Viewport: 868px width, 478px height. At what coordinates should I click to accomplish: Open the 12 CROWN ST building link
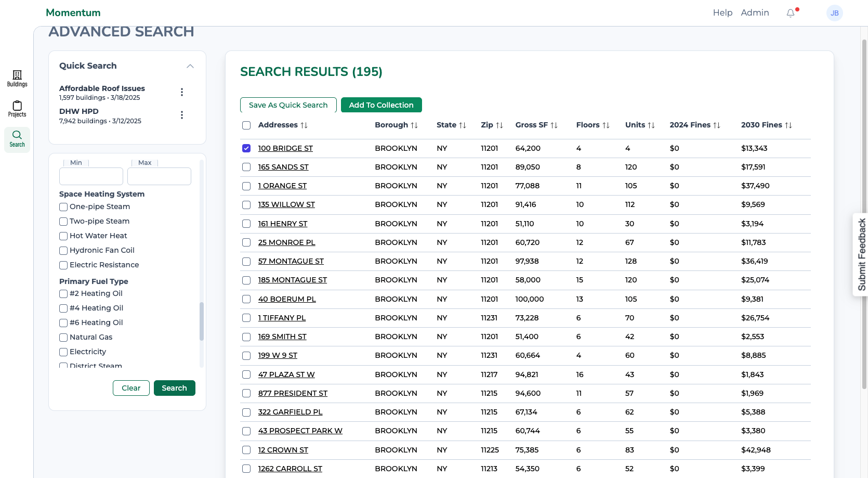(283, 450)
